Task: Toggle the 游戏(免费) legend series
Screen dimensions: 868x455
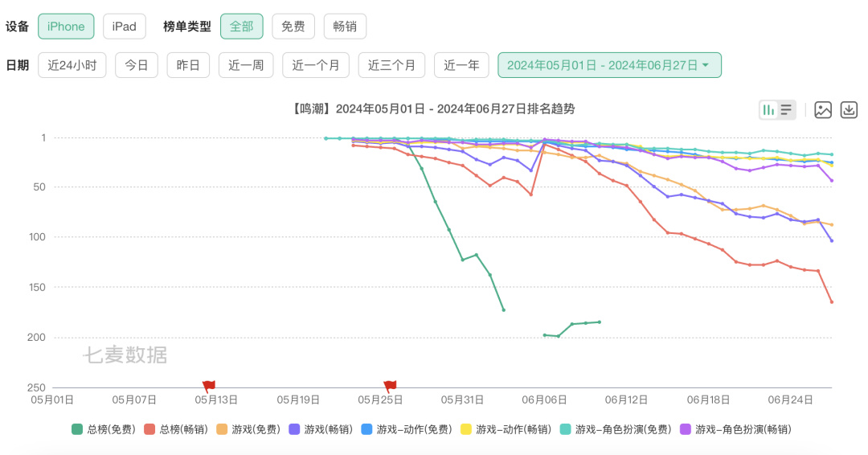Action: click(250, 429)
